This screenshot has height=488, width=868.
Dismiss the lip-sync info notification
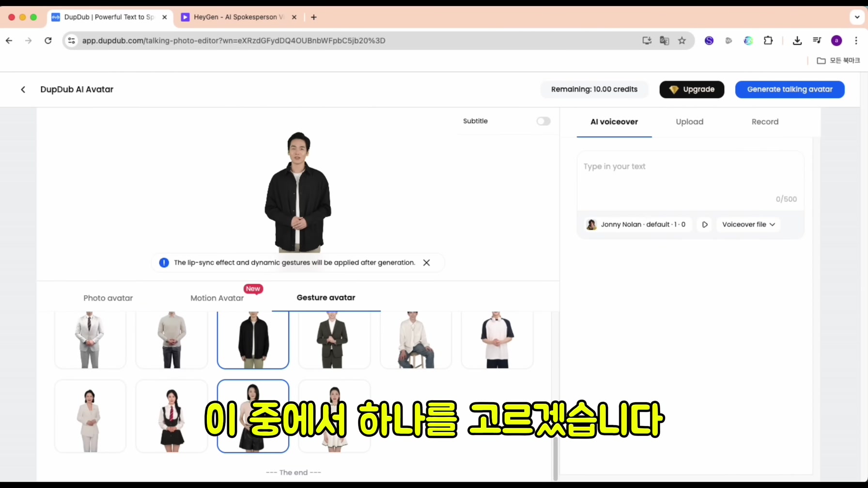426,263
